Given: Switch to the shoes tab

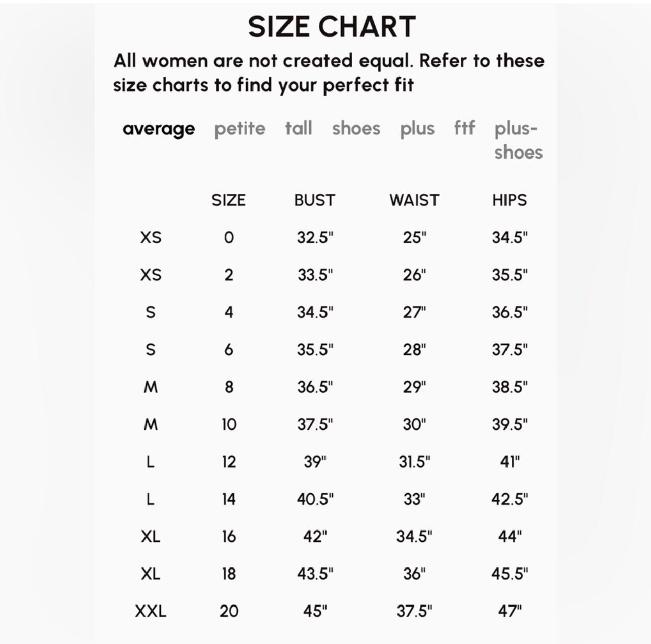Looking at the screenshot, I should [356, 128].
